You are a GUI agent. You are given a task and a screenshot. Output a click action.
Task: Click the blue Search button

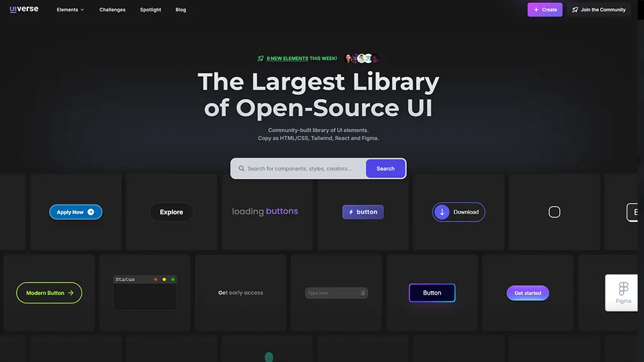pos(385,169)
